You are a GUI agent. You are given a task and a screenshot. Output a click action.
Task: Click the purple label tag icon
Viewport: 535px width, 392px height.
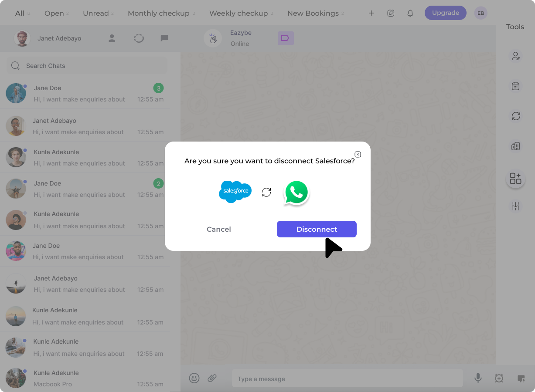click(286, 38)
